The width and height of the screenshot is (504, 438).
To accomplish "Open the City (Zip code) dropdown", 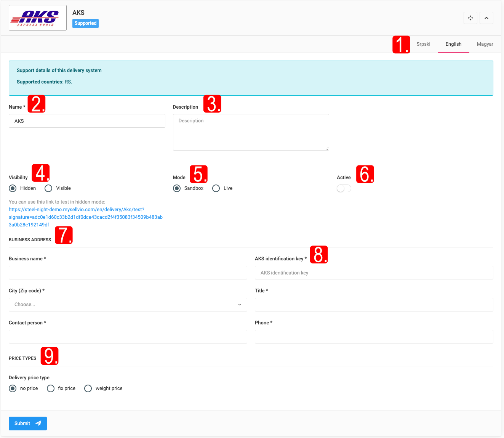I will click(x=128, y=305).
